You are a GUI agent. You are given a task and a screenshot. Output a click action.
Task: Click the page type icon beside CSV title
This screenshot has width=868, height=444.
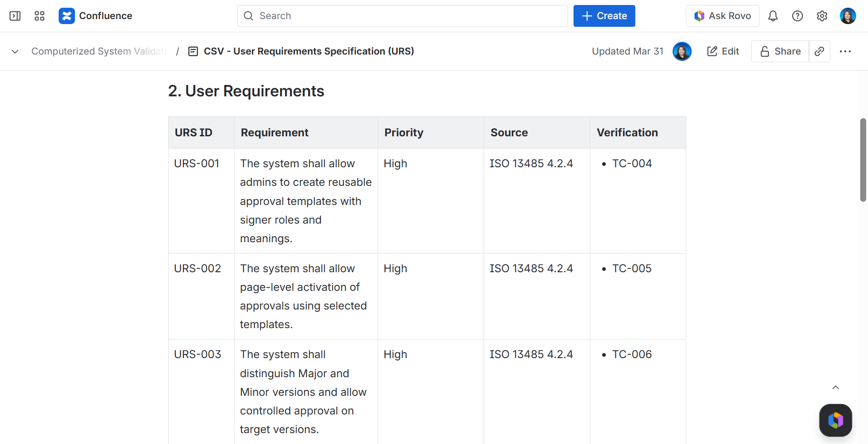point(193,51)
